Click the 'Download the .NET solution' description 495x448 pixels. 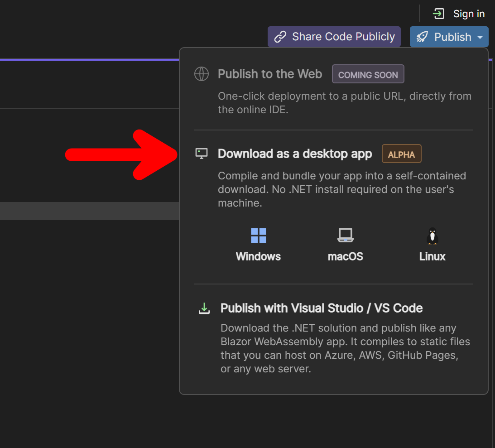(345, 348)
